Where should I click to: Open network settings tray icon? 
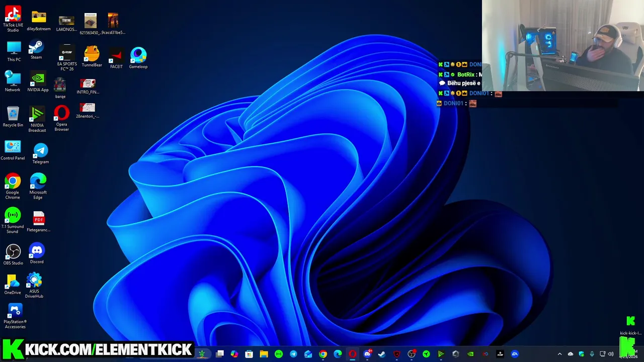(x=602, y=354)
